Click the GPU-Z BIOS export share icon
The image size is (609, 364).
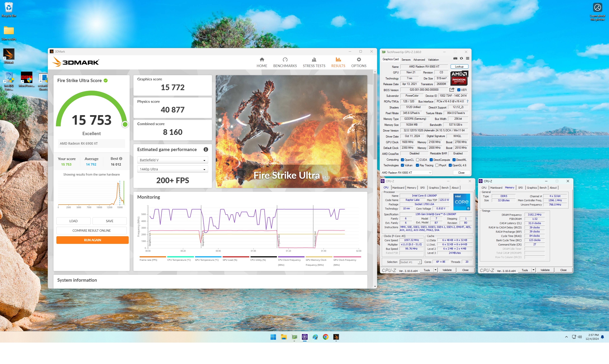[x=452, y=90]
